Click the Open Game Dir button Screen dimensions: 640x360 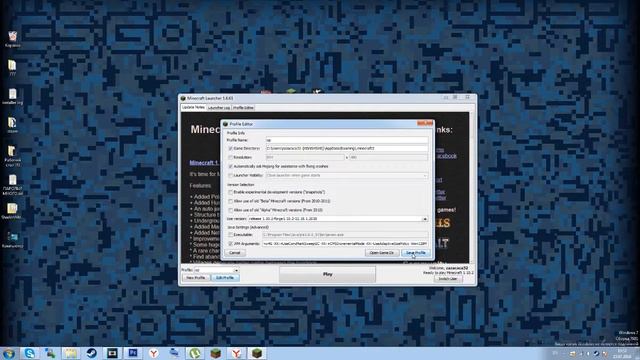382,253
